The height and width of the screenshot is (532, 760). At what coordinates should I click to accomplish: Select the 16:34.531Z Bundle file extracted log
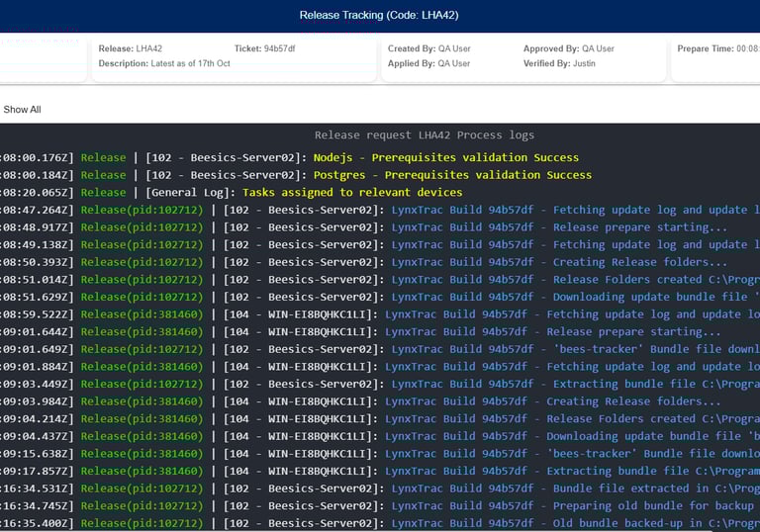point(380,488)
